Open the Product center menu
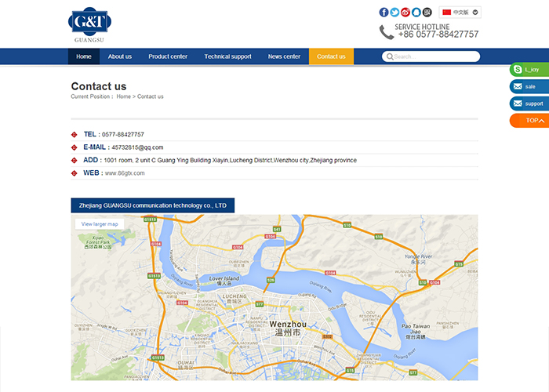 [x=168, y=56]
